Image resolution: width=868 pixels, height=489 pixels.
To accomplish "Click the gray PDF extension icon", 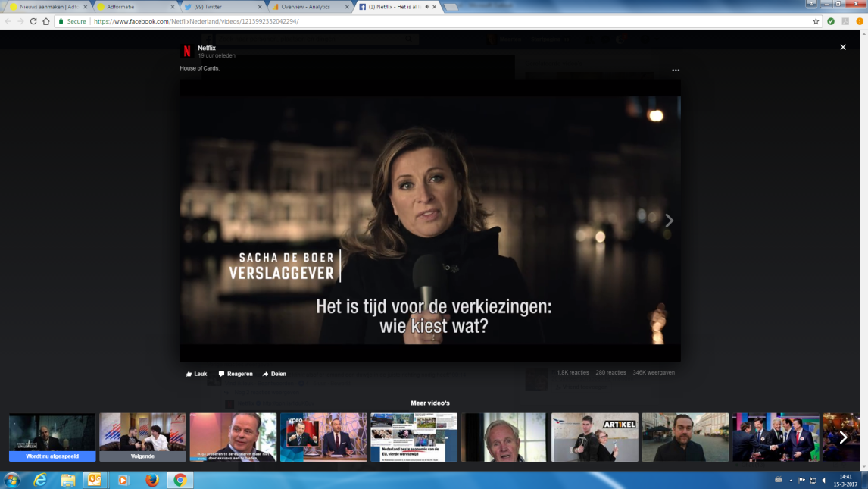I will coord(845,21).
